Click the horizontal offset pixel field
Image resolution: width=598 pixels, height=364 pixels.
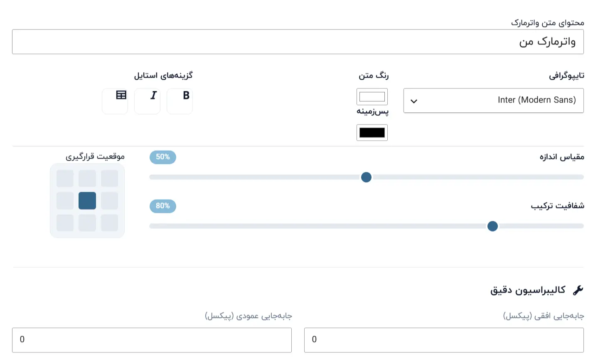[x=444, y=340]
